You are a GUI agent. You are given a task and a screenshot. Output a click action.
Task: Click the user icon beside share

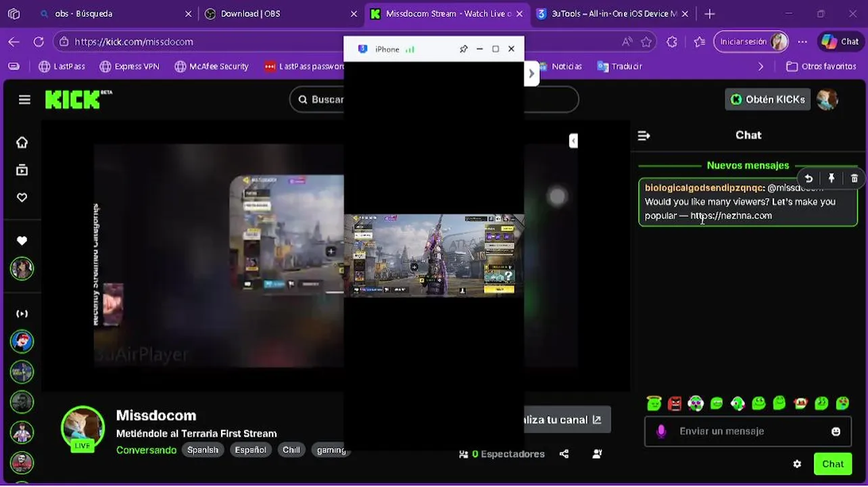click(597, 454)
